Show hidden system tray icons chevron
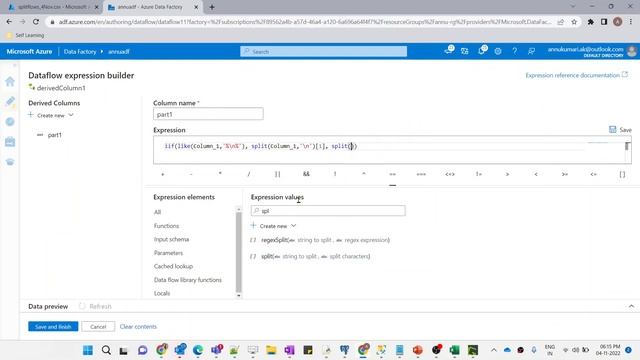This screenshot has width=640, height=360. coord(493,350)
